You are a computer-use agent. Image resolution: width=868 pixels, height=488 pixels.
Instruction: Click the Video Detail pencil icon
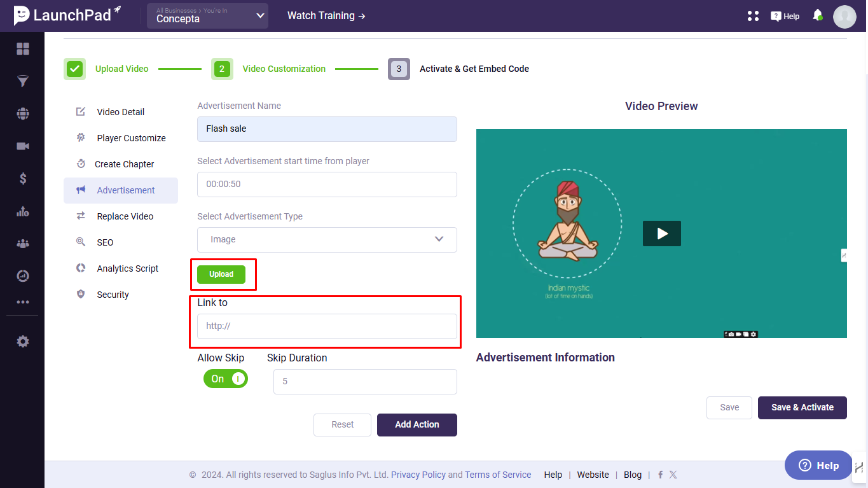tap(81, 112)
